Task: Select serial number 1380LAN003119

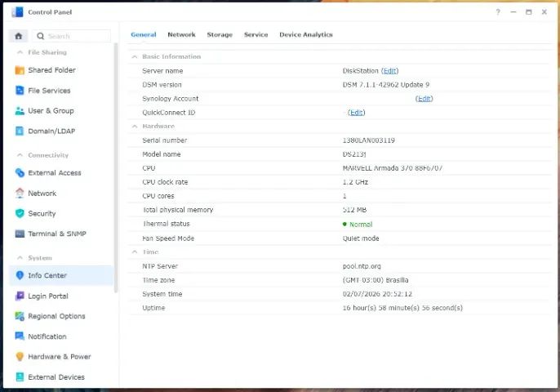Action: pos(369,140)
